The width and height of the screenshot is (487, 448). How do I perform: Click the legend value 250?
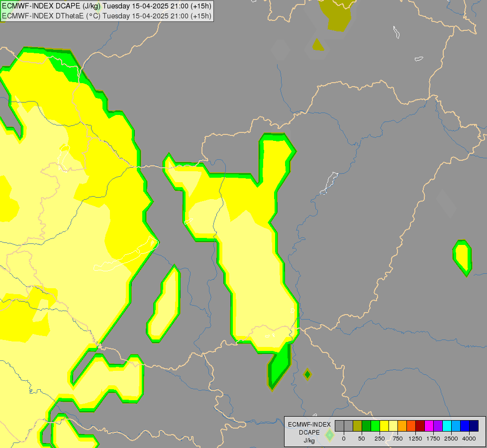click(380, 439)
